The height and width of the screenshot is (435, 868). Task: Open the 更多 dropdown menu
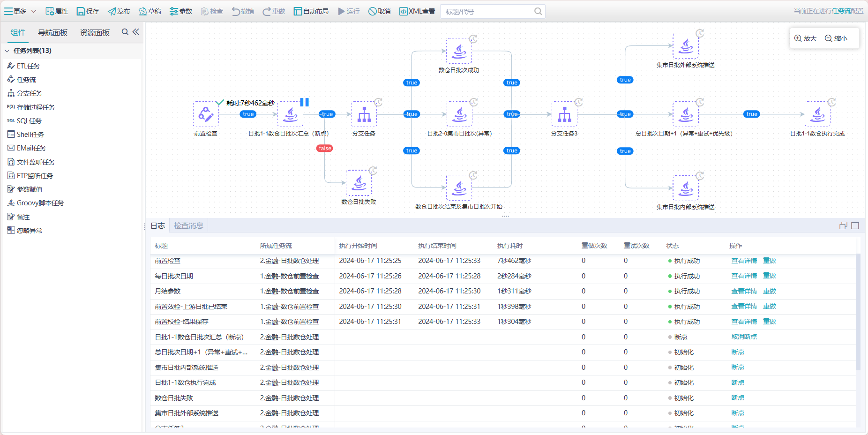pos(20,11)
